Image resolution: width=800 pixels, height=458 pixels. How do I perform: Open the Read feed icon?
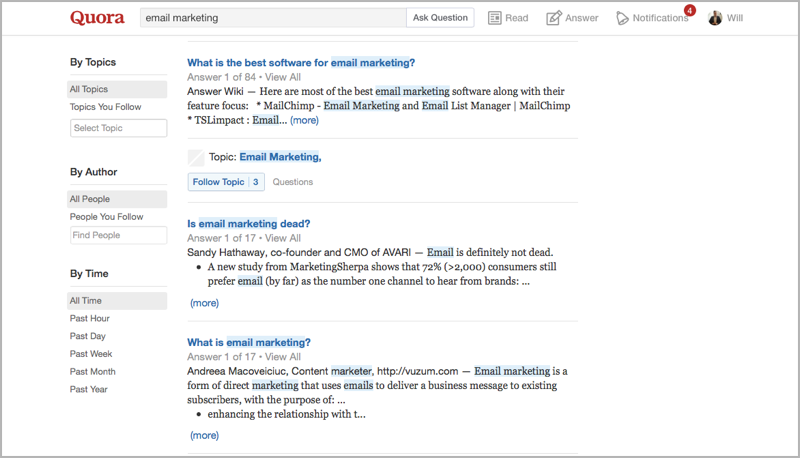[x=494, y=18]
